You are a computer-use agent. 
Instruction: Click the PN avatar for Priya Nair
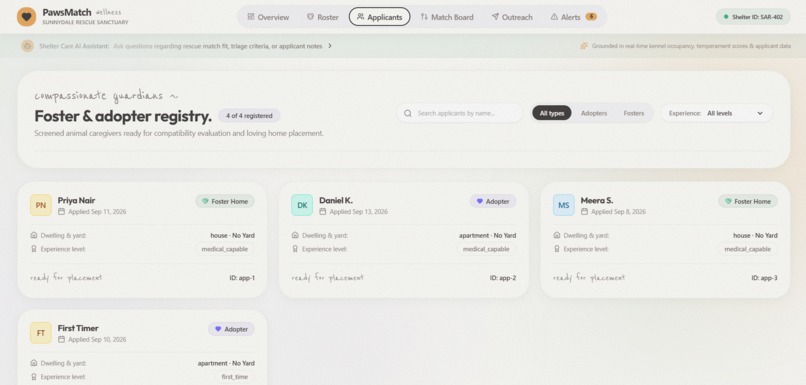coord(41,205)
